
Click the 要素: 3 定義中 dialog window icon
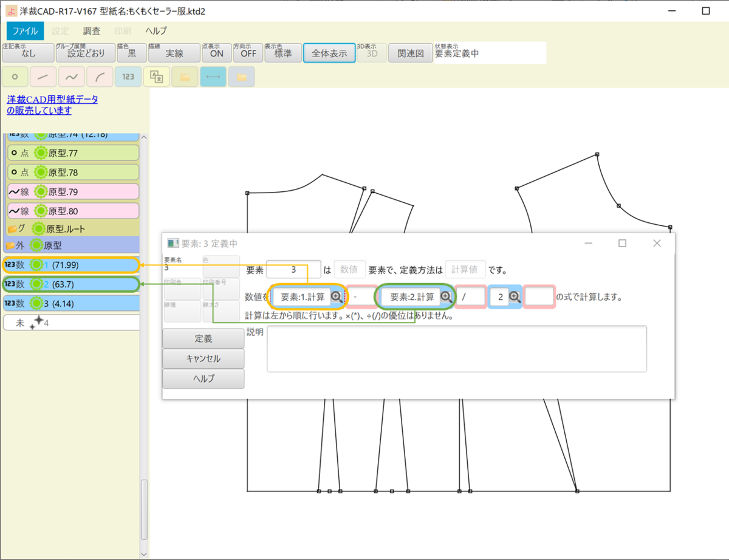pyautogui.click(x=173, y=243)
